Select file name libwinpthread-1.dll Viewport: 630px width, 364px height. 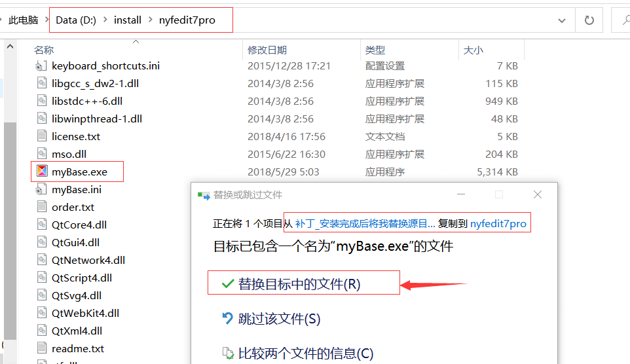point(97,119)
